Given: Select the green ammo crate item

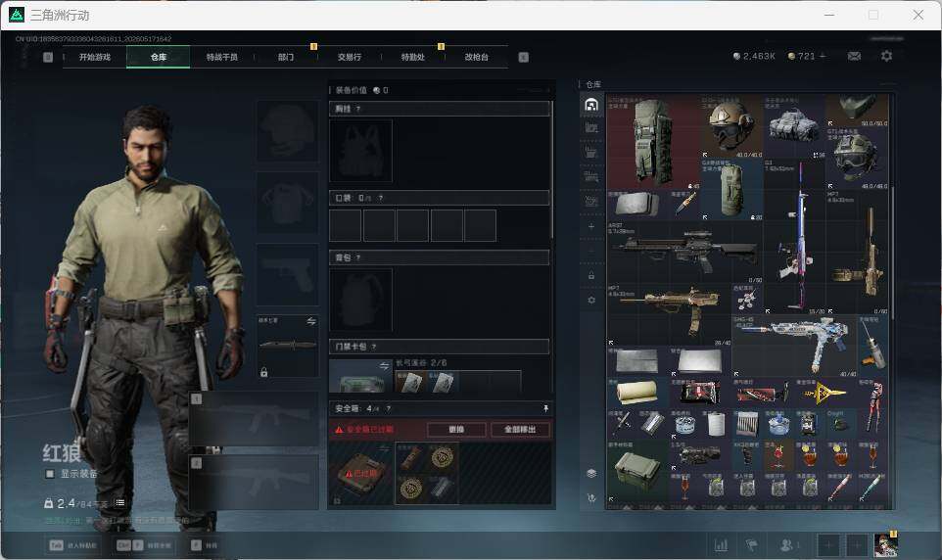Looking at the screenshot, I should point(638,471).
